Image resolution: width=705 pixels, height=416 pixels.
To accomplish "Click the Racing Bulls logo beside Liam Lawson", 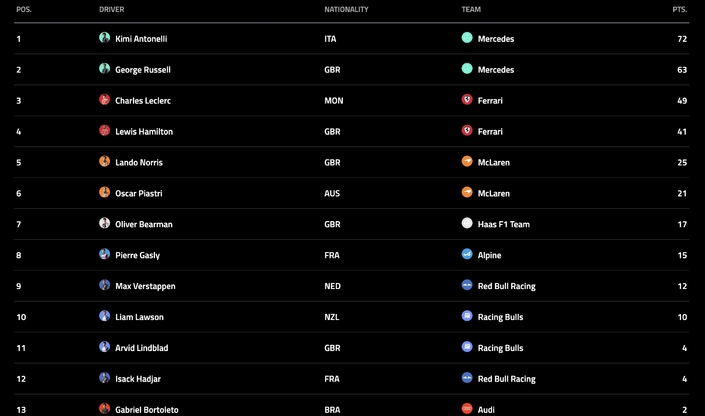I will pyautogui.click(x=467, y=317).
